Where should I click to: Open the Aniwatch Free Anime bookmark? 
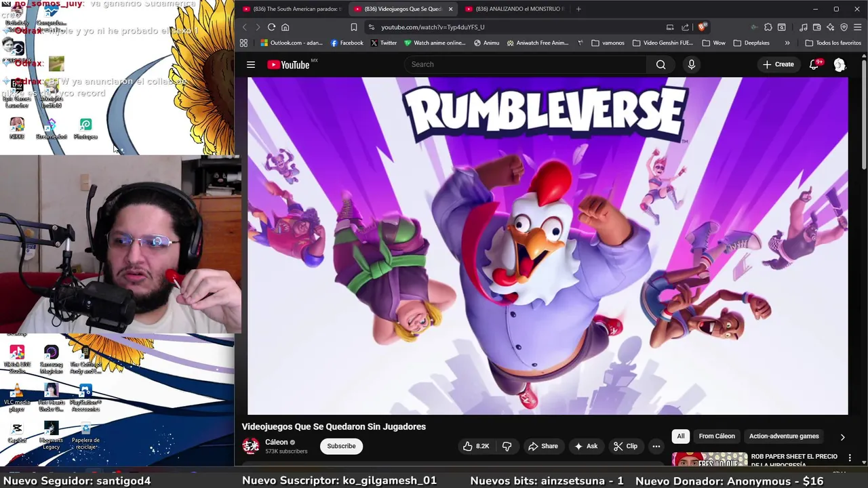[x=538, y=43]
